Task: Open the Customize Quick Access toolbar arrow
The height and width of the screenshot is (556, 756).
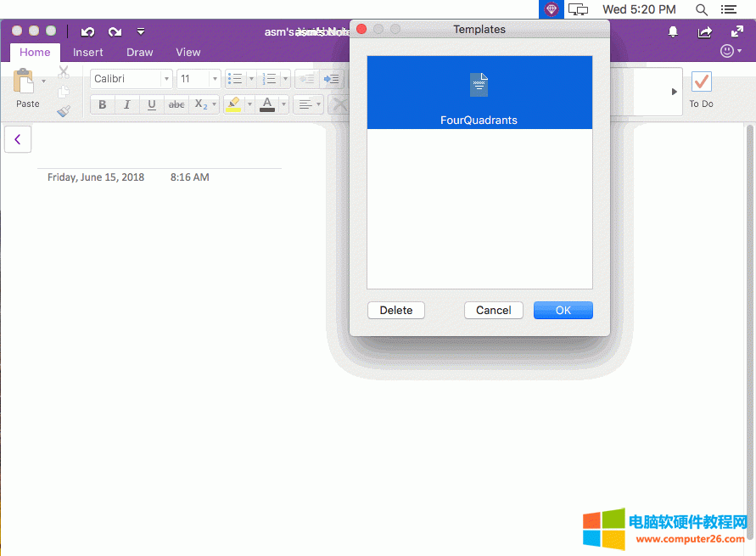Action: pyautogui.click(x=141, y=31)
